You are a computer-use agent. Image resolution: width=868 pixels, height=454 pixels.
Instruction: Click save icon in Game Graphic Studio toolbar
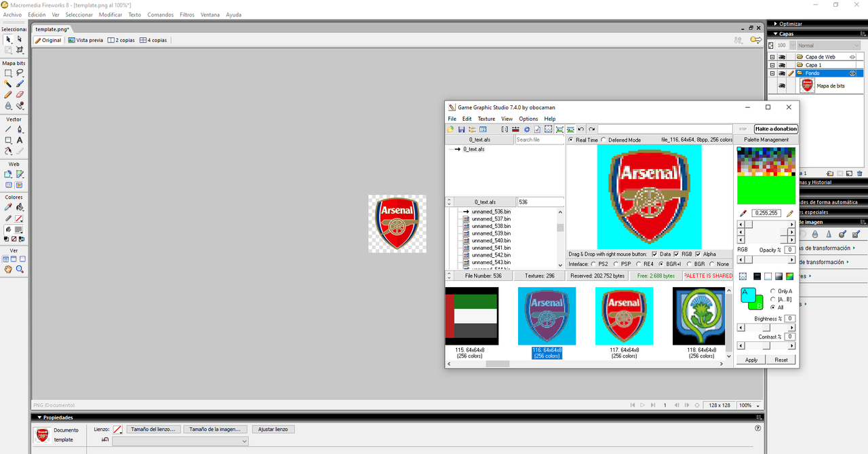[461, 129]
